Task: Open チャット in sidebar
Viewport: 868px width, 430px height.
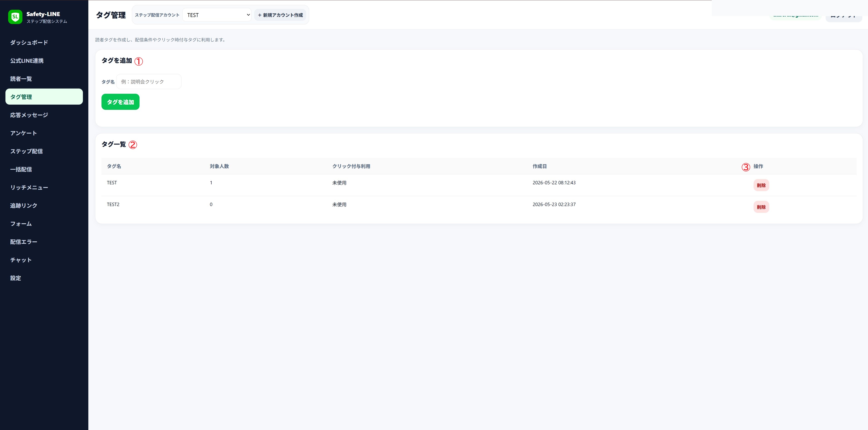Action: tap(44, 260)
